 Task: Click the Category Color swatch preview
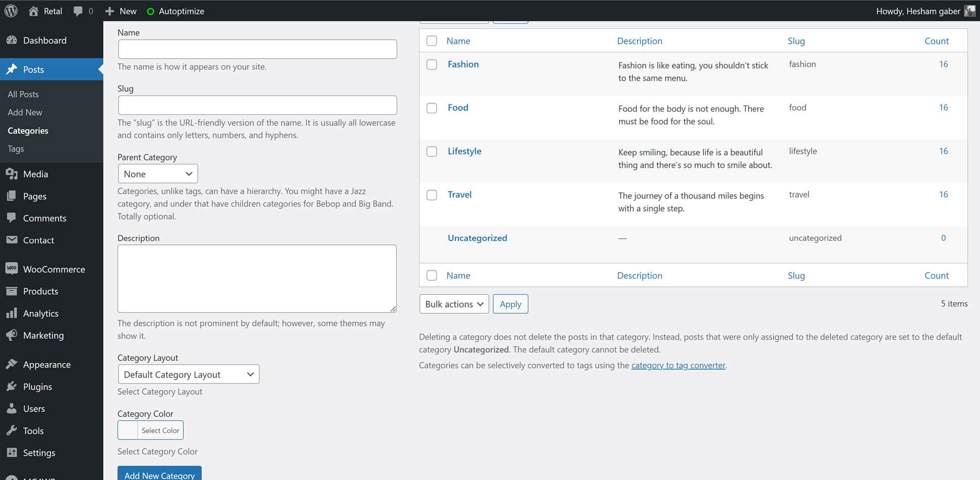[x=128, y=430]
